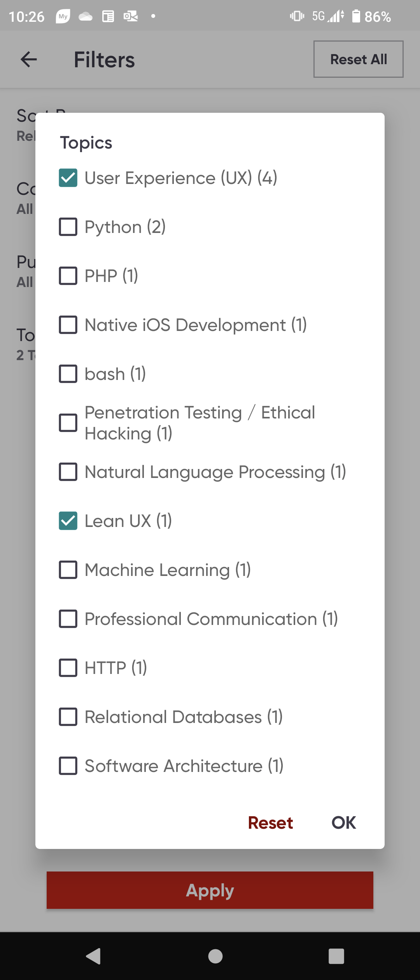Enable Native iOS Development topic
Screen dimensions: 420x980
click(68, 325)
